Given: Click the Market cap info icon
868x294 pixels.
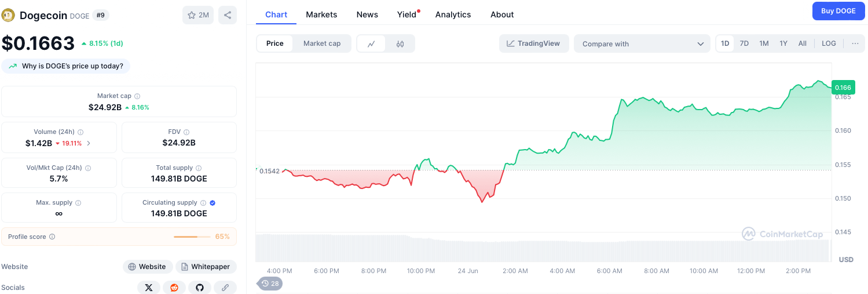Looking at the screenshot, I should click(x=137, y=96).
